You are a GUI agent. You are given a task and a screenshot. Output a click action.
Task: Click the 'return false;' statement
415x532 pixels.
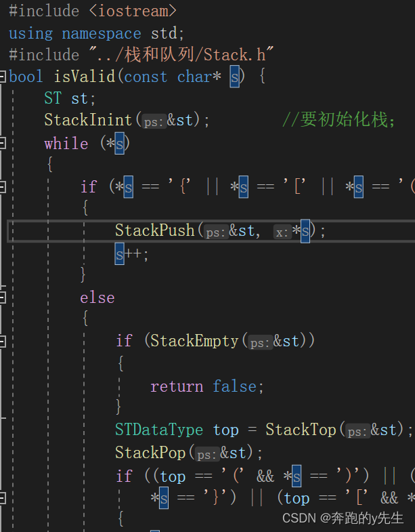coord(206,386)
